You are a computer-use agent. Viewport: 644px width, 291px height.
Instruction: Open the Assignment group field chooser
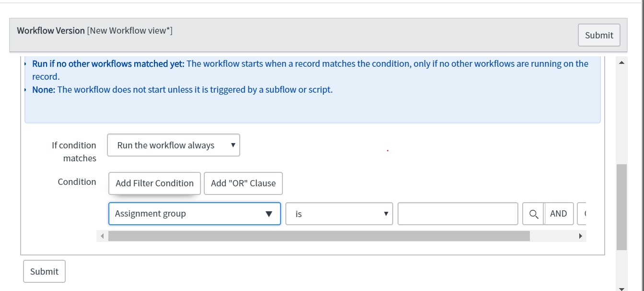[x=194, y=213]
